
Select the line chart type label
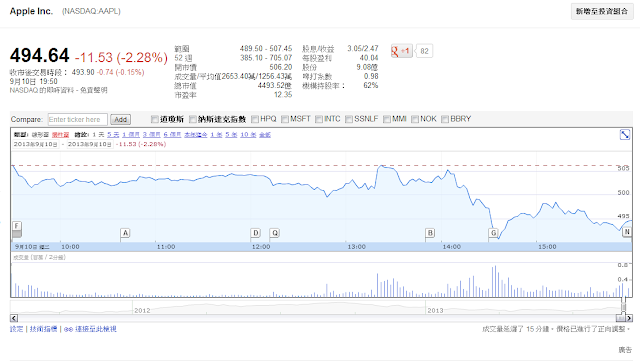coord(40,135)
